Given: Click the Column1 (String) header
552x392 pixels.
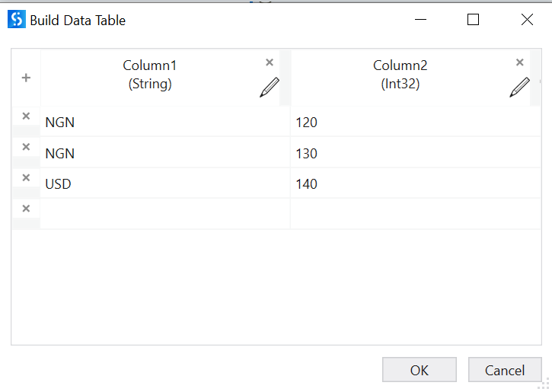Looking at the screenshot, I should pos(150,75).
